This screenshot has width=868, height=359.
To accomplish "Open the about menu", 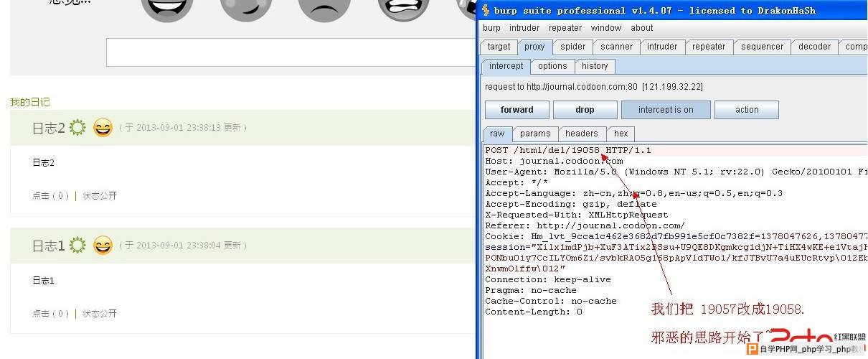I will [642, 28].
